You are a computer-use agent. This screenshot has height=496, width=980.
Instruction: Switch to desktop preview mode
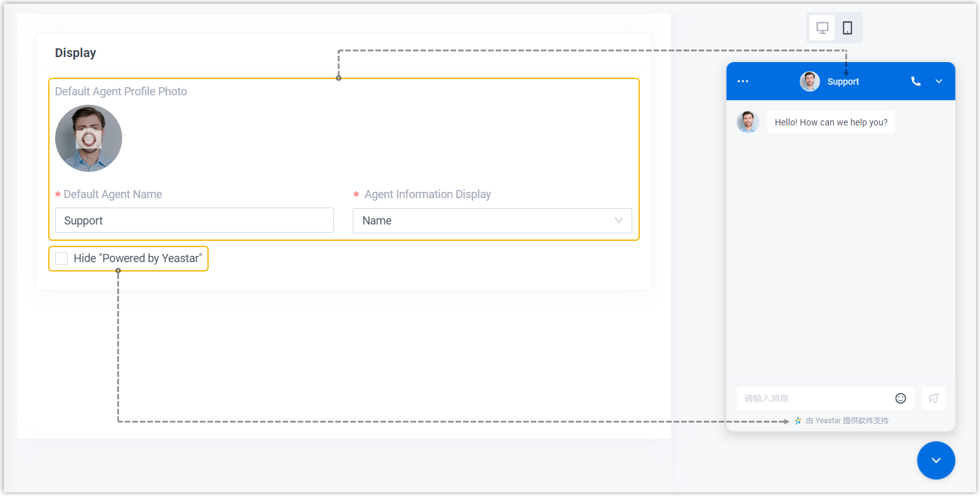(x=822, y=28)
